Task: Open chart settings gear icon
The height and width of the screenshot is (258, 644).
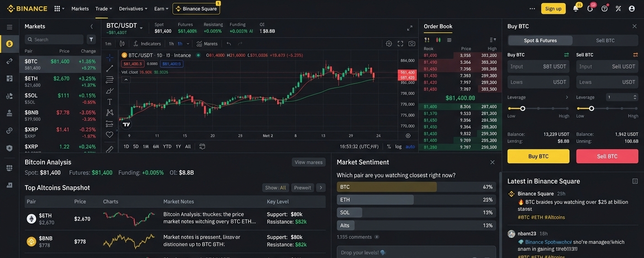Action: pos(389,44)
